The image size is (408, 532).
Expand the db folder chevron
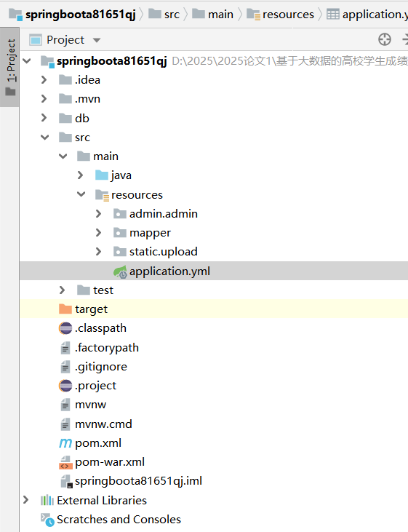point(44,118)
